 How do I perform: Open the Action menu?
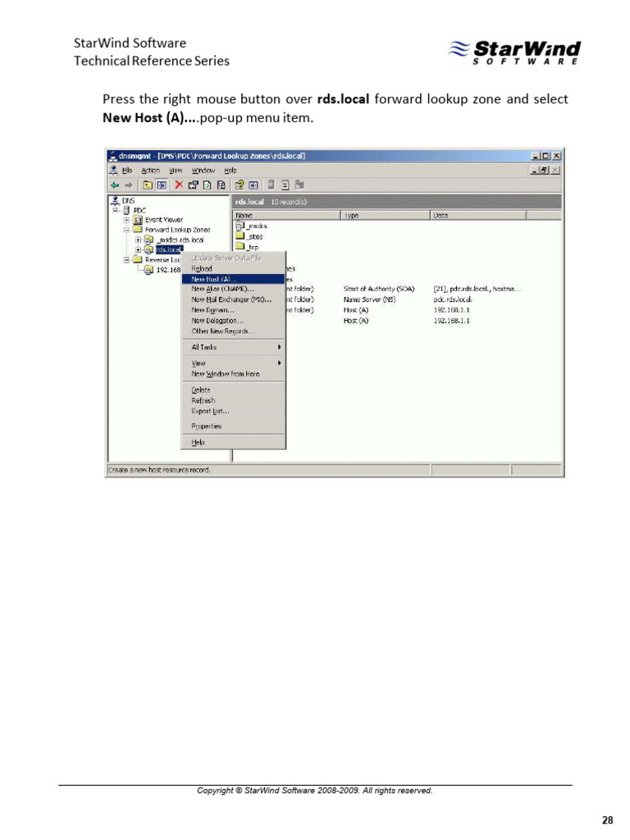151,171
